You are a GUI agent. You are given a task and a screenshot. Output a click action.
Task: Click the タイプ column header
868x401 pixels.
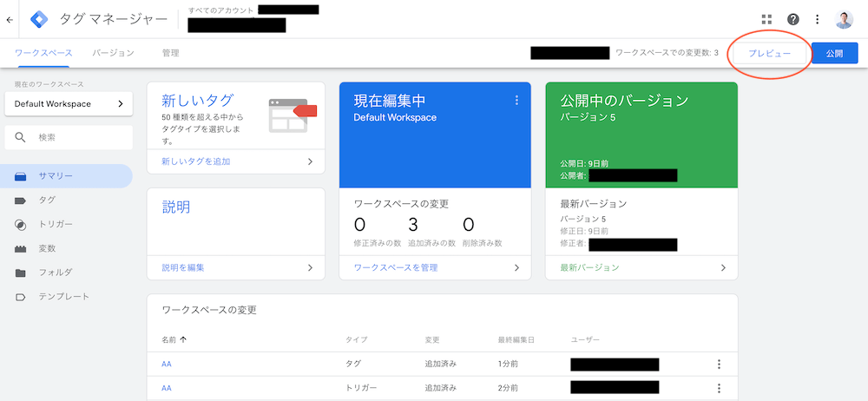[356, 339]
